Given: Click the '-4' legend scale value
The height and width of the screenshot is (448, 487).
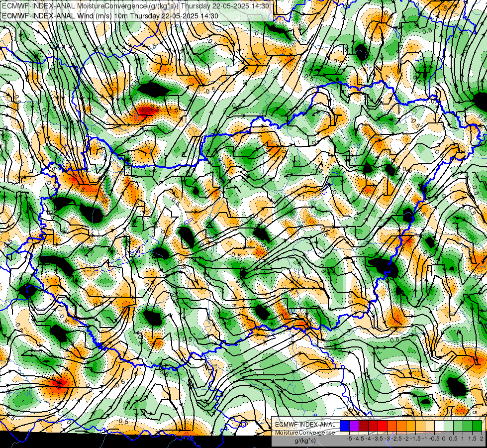Looking at the screenshot, I should (368, 439).
